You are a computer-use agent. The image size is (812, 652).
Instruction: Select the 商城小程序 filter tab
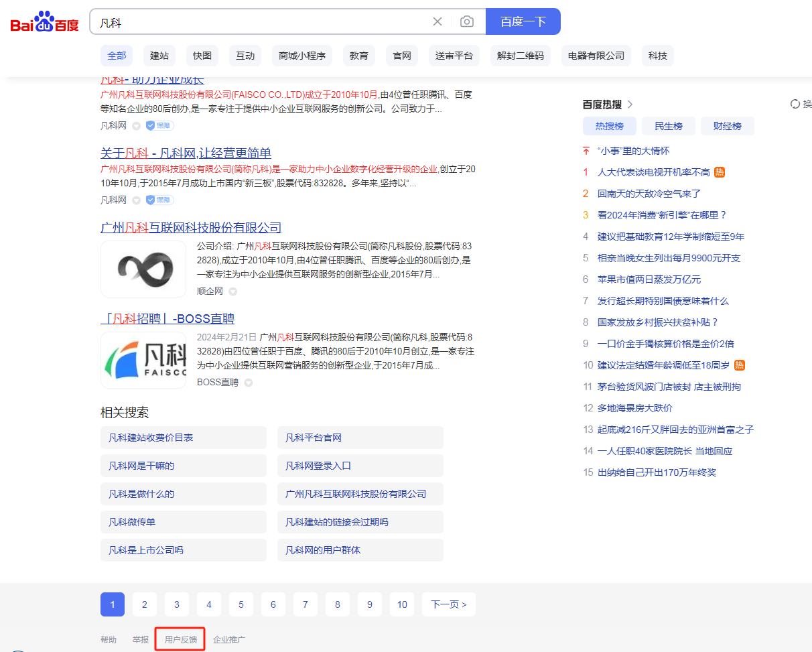pyautogui.click(x=302, y=56)
